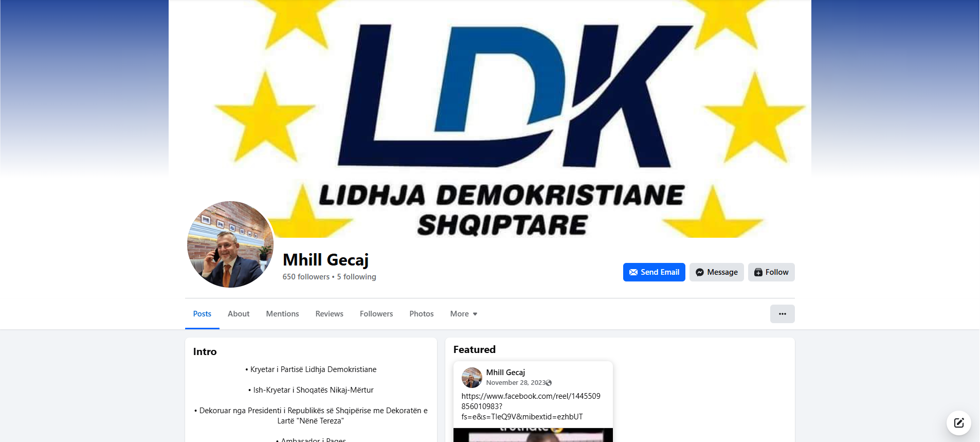Select the Reviews tab
This screenshot has width=980, height=442.
[x=329, y=314]
